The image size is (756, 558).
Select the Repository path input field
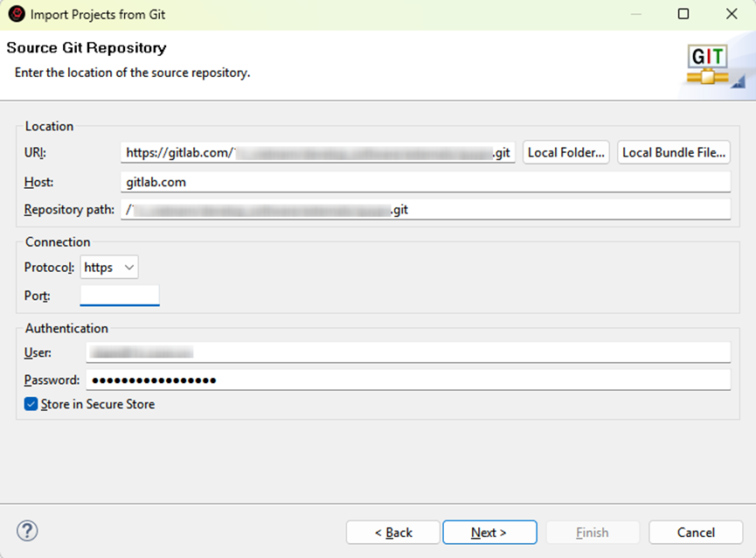pos(425,210)
